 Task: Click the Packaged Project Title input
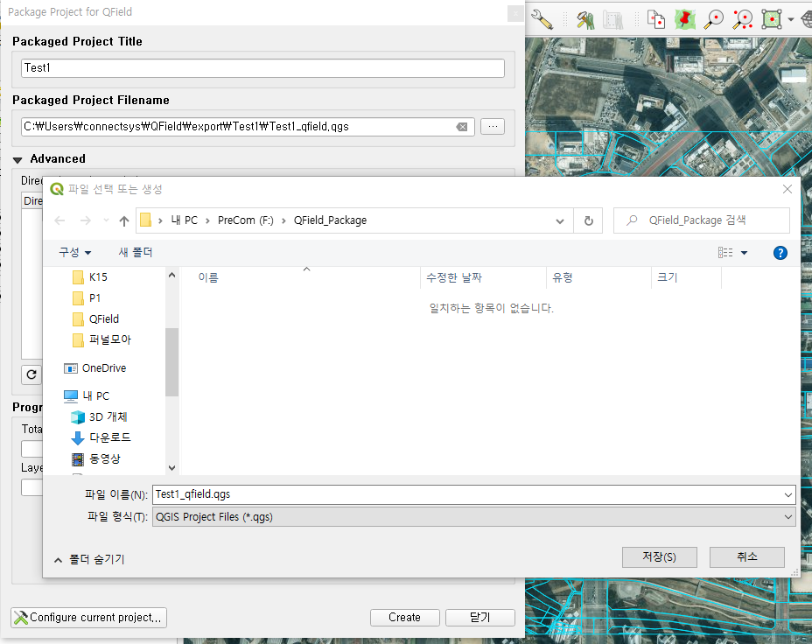coord(262,68)
